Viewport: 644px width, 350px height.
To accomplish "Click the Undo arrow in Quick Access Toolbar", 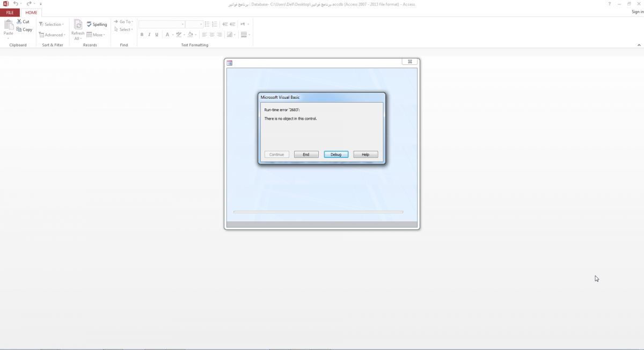I will [x=16, y=4].
